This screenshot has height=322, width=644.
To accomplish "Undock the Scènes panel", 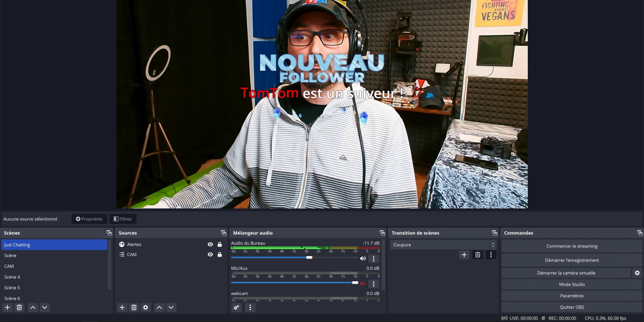I will pos(109,233).
